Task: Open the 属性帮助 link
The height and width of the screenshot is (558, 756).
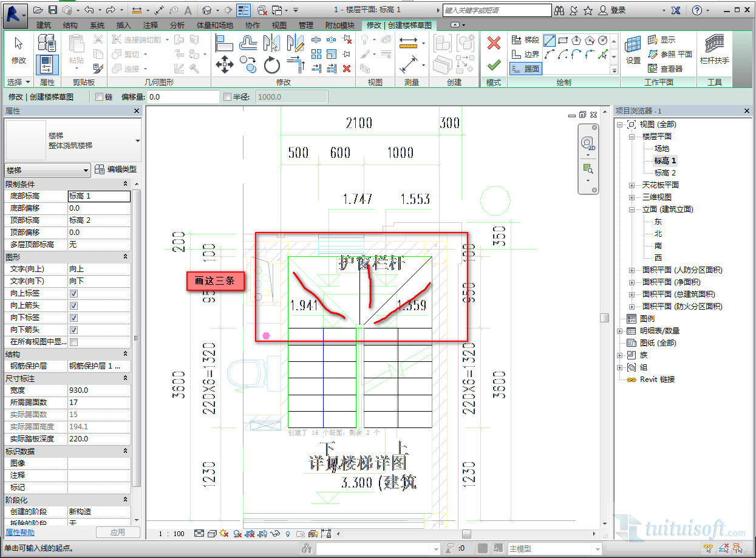Action: point(20,532)
